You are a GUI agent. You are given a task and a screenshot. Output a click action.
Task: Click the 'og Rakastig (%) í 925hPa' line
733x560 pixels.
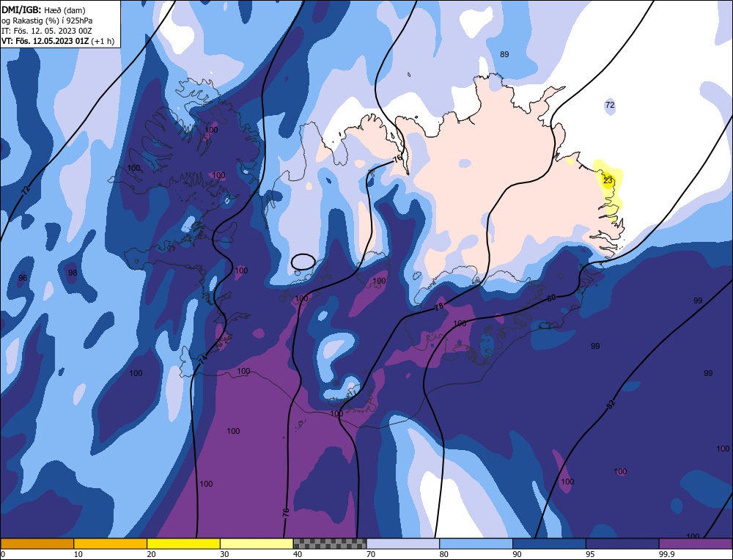[47, 20]
